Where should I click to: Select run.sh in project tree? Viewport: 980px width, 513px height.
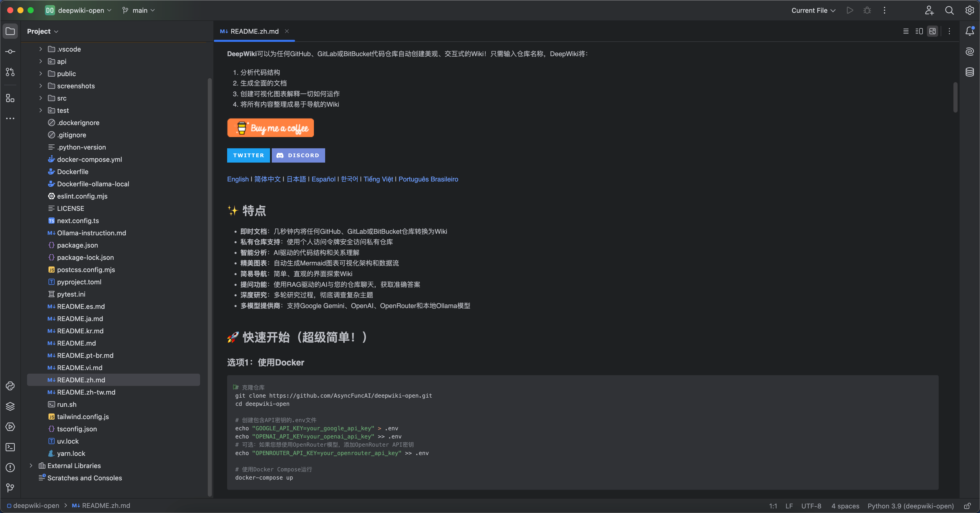click(x=67, y=404)
